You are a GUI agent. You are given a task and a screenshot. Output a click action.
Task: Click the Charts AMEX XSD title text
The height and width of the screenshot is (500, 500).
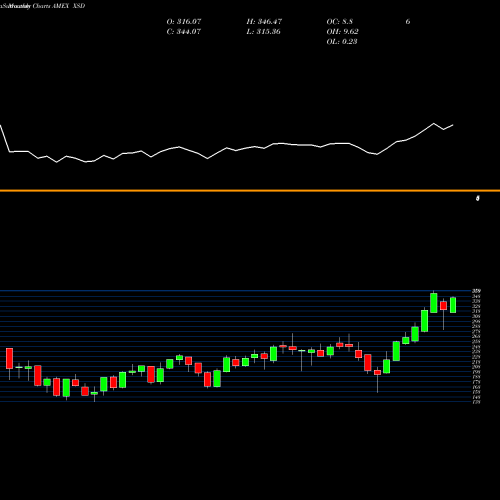pyautogui.click(x=59, y=6)
